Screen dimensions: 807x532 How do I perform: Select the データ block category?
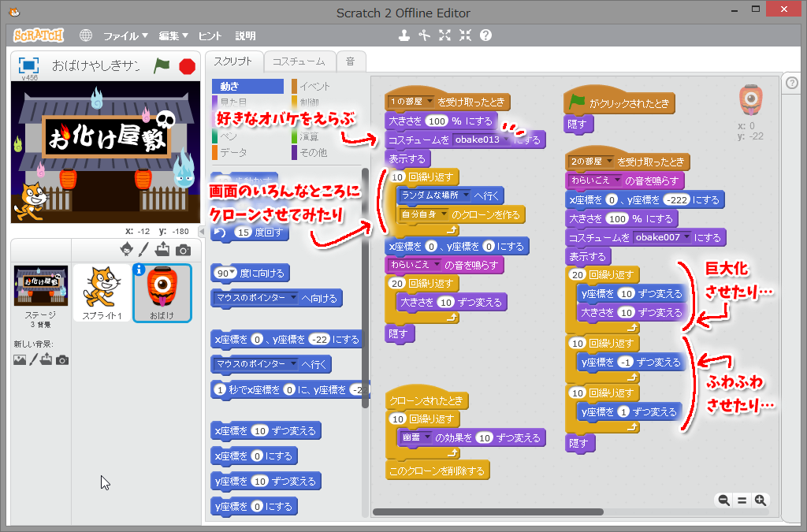(230, 153)
